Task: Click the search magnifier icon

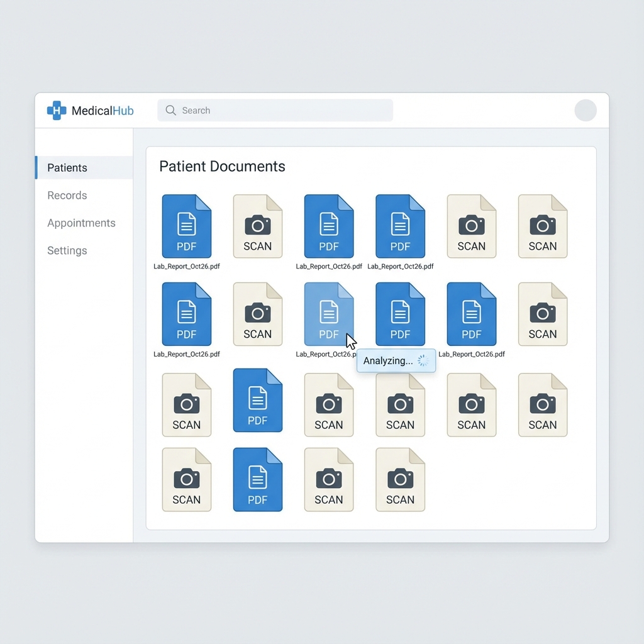Action: coord(170,110)
